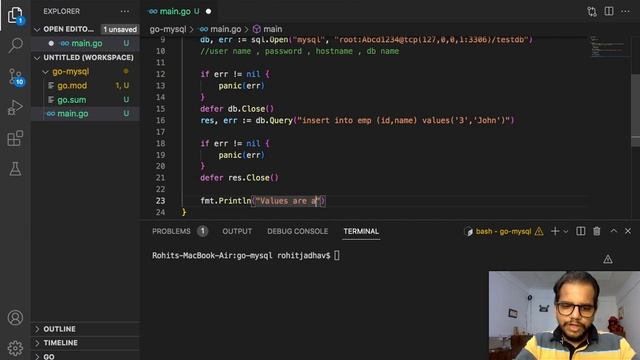Kill the terminal with trash icon
This screenshot has height=360, width=640.
pyautogui.click(x=597, y=231)
